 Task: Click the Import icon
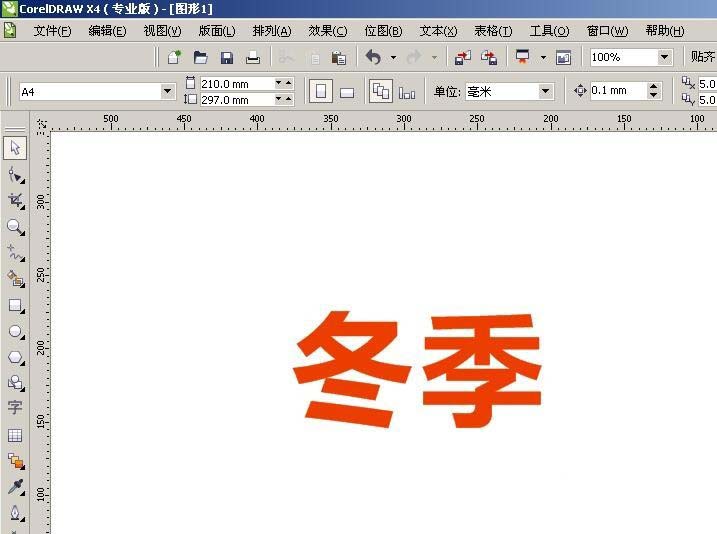tap(463, 58)
